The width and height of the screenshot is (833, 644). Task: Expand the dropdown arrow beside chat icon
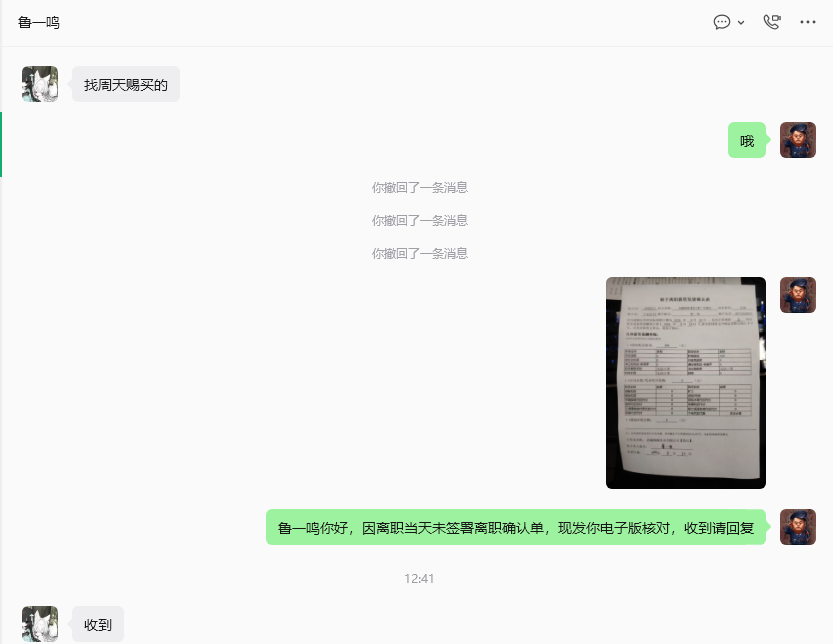coord(741,23)
